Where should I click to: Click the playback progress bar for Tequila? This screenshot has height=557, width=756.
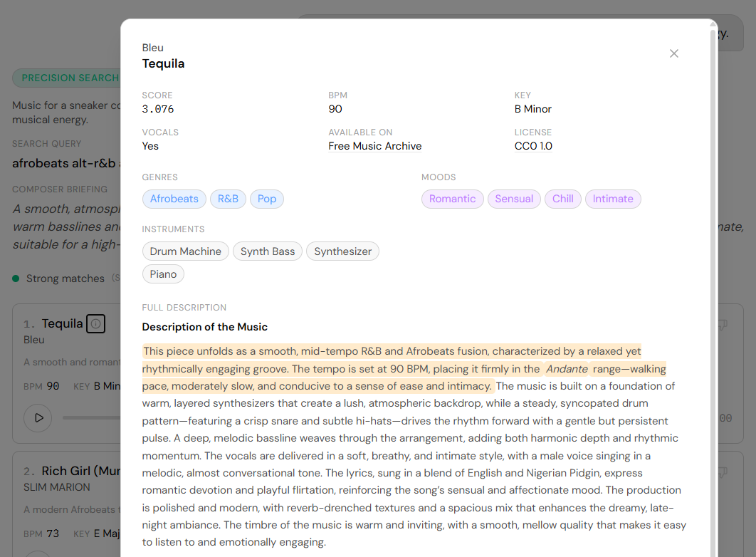(92, 417)
